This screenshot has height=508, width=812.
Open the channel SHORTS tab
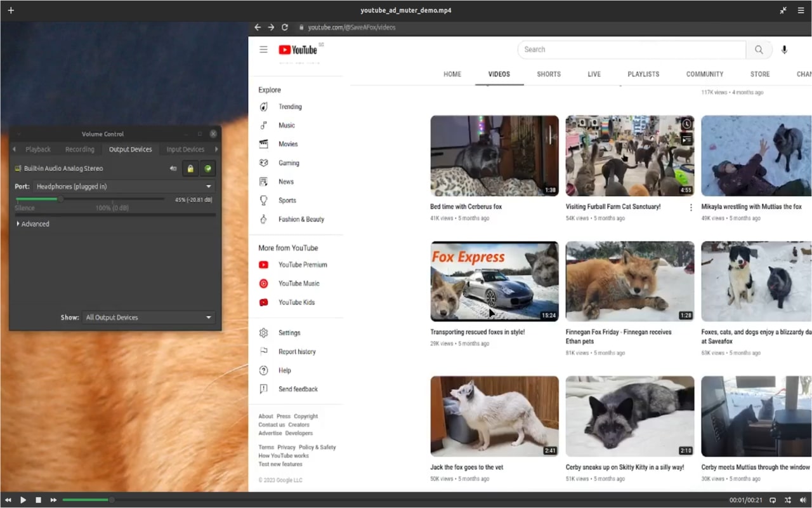tap(549, 74)
